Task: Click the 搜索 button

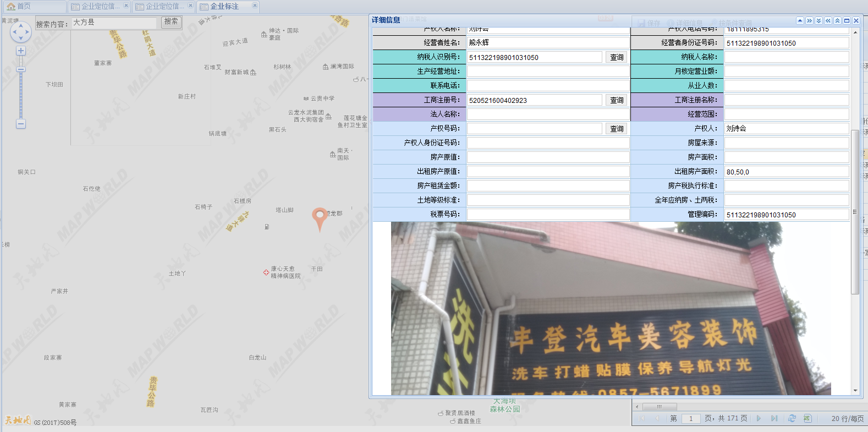Action: click(x=171, y=21)
